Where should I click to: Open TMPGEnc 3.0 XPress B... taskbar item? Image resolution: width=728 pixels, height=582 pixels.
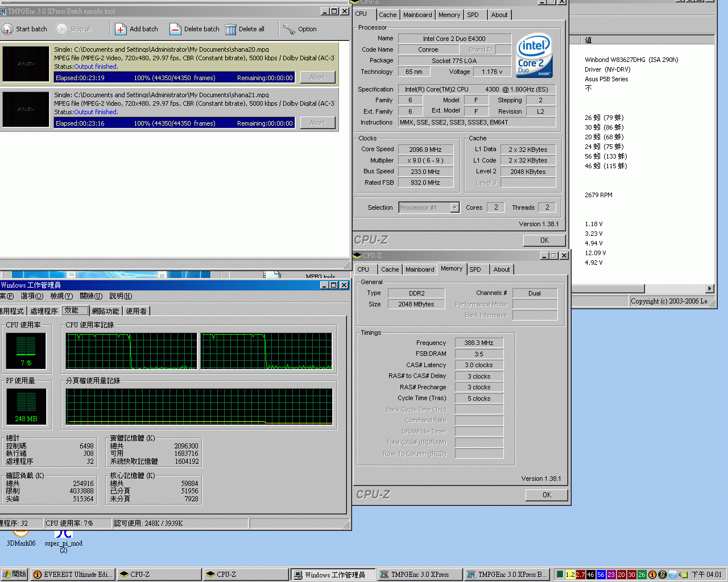click(507, 575)
